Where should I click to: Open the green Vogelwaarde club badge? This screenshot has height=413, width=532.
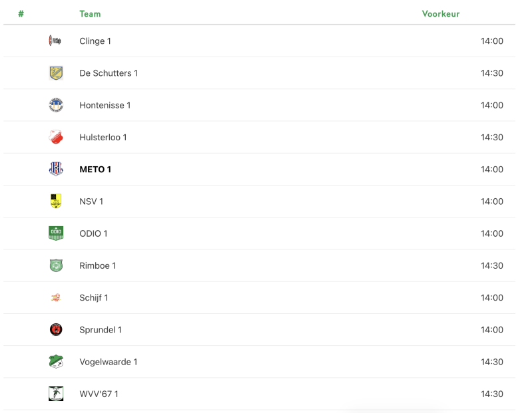56,362
